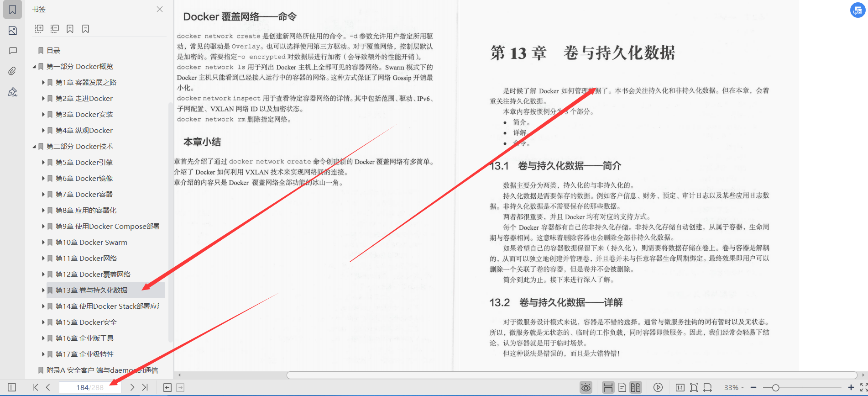Collapse 第一部分 Docker概览 section
The height and width of the screenshot is (396, 868).
coord(34,67)
